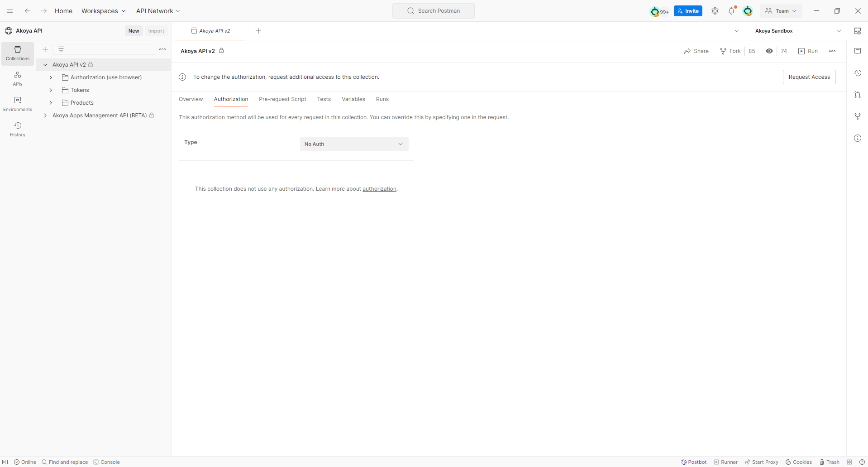868x467 pixels.
Task: Open Trash in status bar
Action: pyautogui.click(x=829, y=462)
